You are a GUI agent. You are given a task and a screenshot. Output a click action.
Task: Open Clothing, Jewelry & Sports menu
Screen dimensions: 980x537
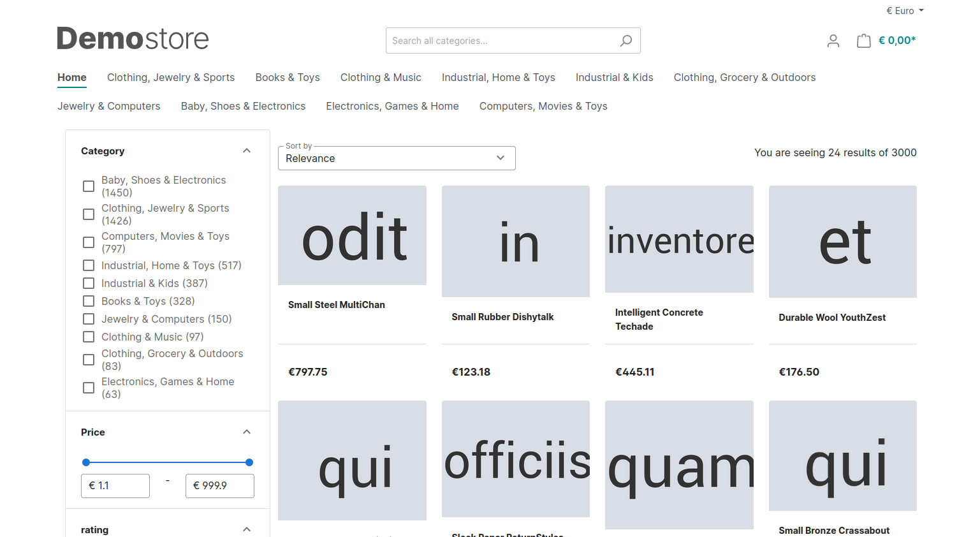171,77
